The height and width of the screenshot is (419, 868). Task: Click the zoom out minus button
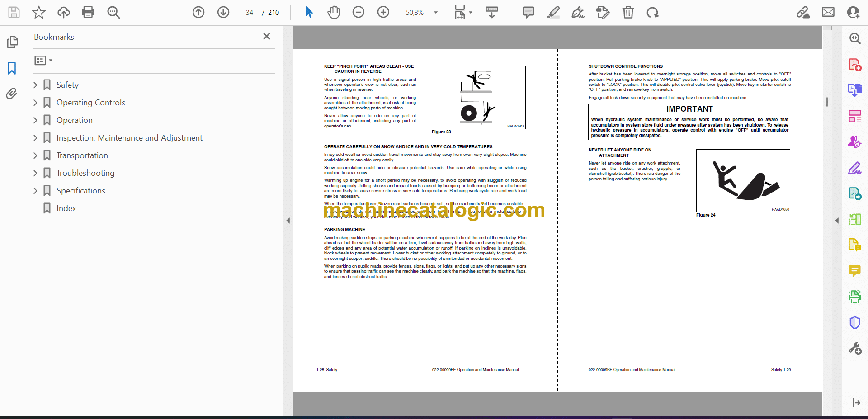359,12
